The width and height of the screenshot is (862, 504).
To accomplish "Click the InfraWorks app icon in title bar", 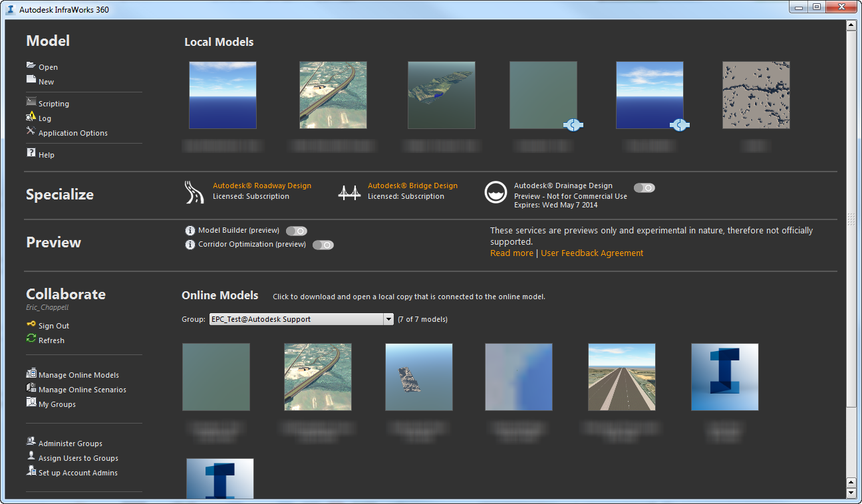I will pyautogui.click(x=11, y=9).
